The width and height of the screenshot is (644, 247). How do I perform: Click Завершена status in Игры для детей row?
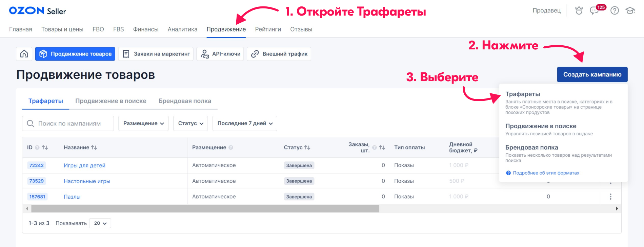[x=299, y=165]
